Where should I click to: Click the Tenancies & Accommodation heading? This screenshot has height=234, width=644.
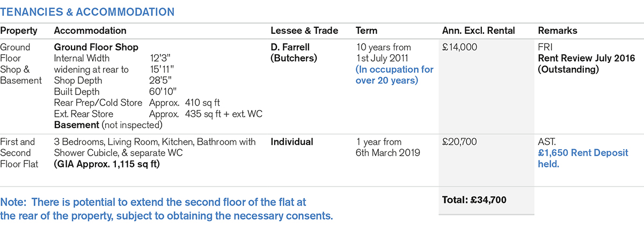tap(87, 11)
